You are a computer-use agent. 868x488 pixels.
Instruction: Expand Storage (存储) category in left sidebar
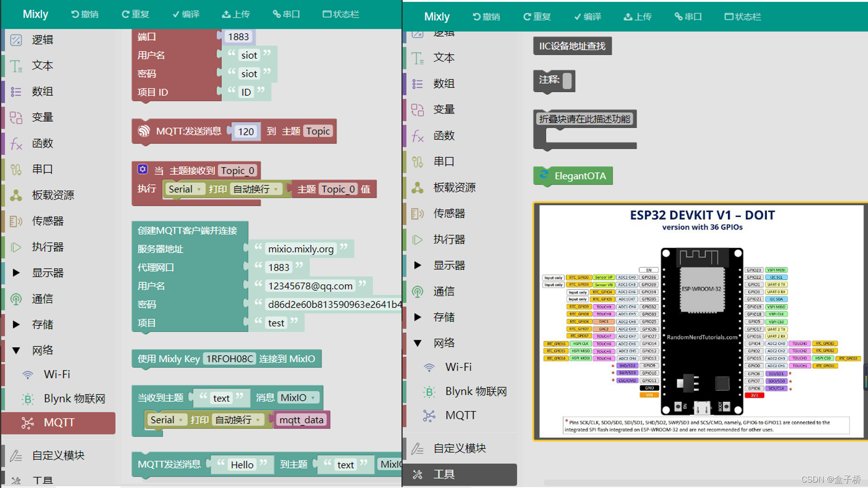pos(16,324)
